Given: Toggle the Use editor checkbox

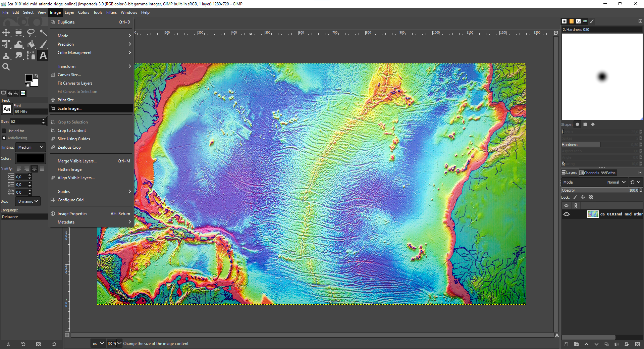Looking at the screenshot, I should coord(4,131).
